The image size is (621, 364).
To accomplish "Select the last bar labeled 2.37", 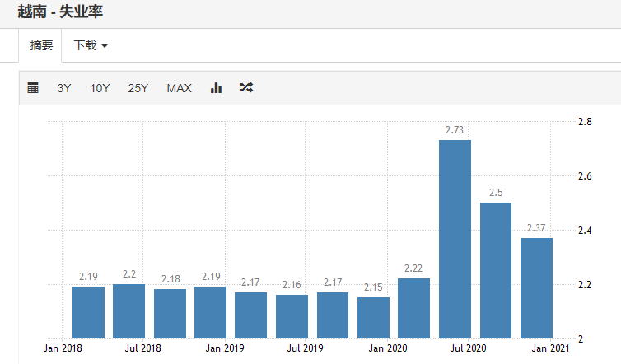I will (x=536, y=288).
